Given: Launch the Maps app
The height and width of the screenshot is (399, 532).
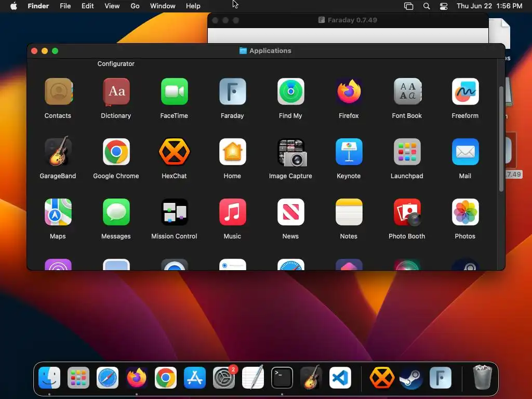Looking at the screenshot, I should coord(58,212).
